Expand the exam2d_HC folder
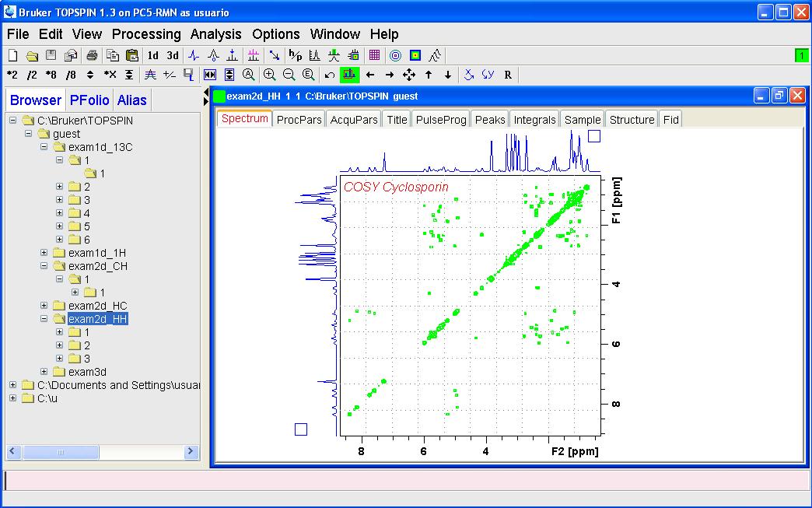 pyautogui.click(x=44, y=306)
